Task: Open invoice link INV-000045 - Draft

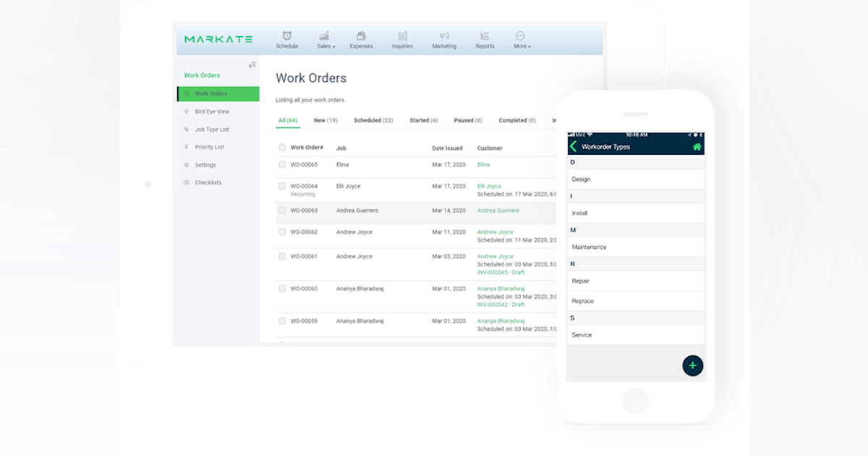Action: (501, 272)
